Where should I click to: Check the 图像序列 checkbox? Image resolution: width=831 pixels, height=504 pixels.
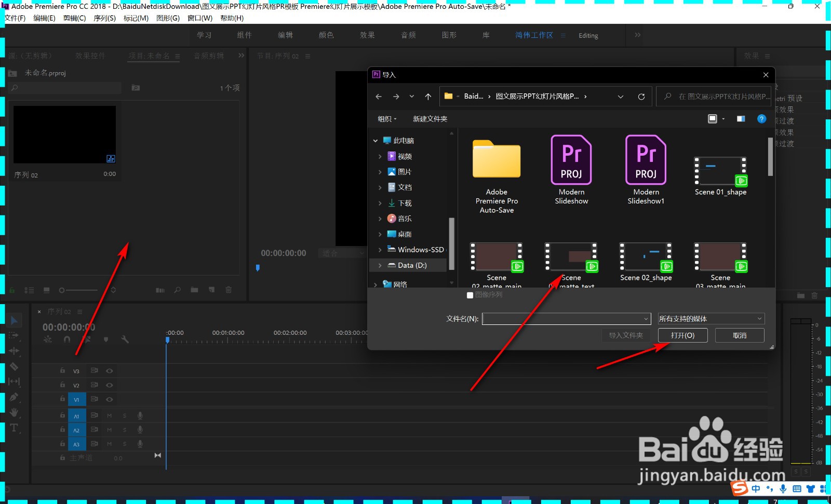pos(470,295)
